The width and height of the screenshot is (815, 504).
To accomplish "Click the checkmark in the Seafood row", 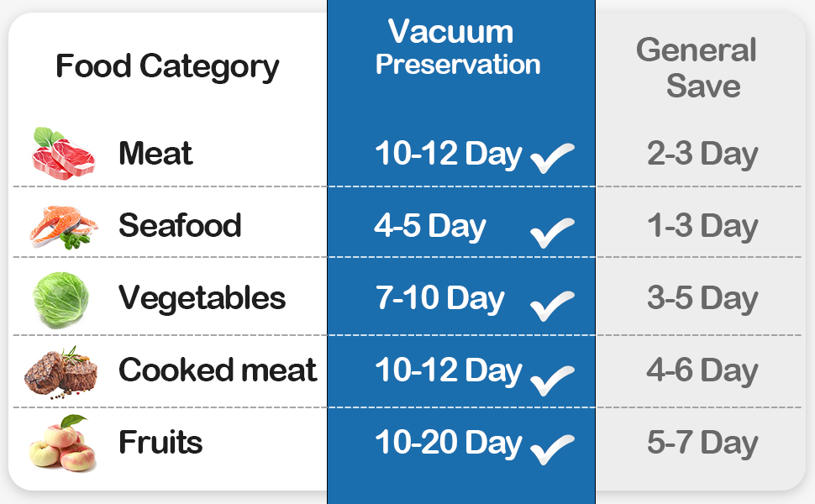I will pyautogui.click(x=553, y=232).
